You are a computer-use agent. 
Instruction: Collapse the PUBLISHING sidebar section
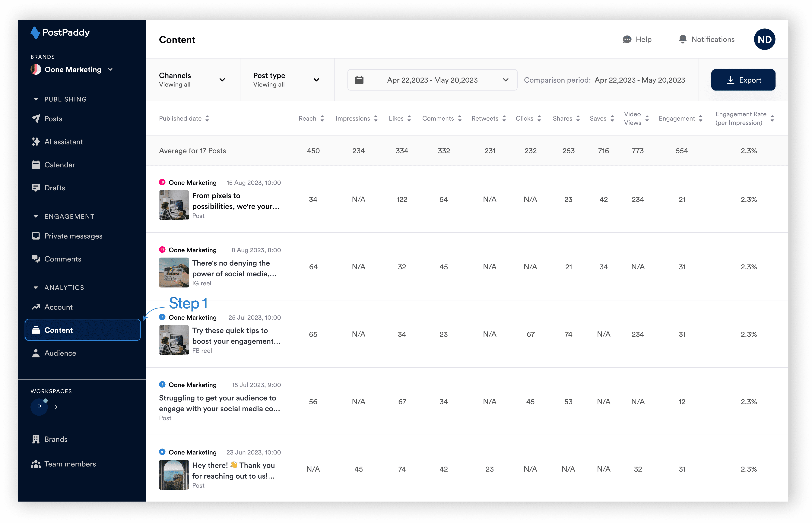(x=36, y=99)
